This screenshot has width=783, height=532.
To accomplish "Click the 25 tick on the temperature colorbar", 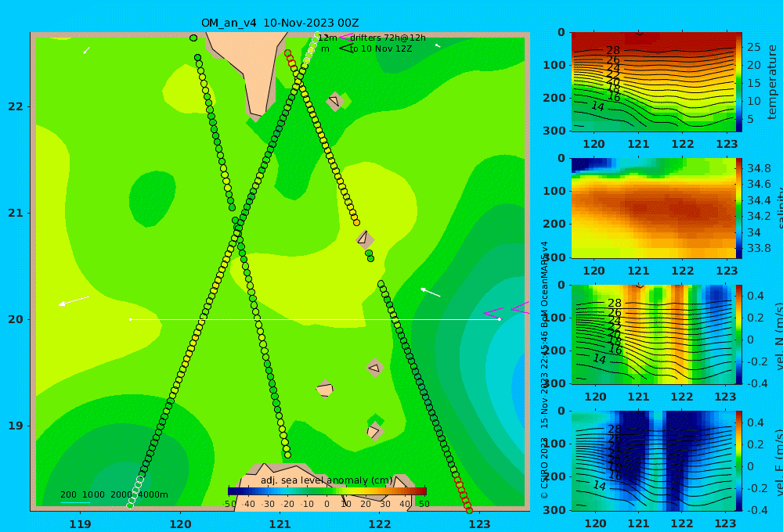I will [753, 48].
